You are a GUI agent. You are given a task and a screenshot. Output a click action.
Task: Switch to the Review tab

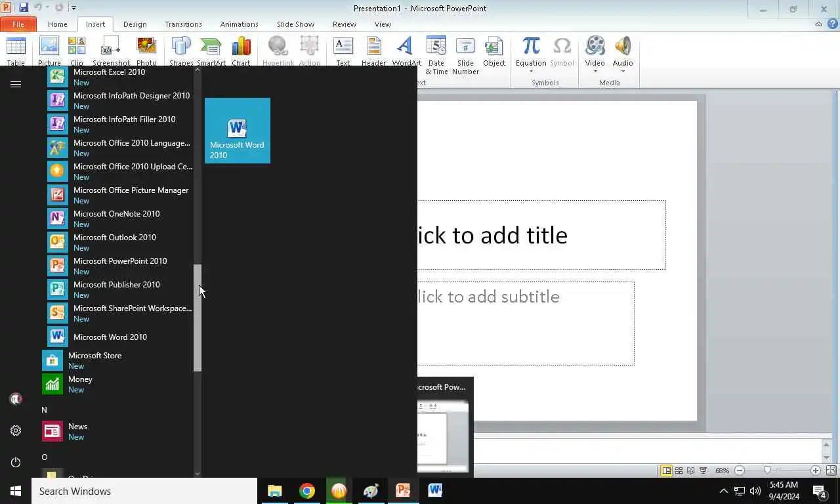pyautogui.click(x=344, y=24)
